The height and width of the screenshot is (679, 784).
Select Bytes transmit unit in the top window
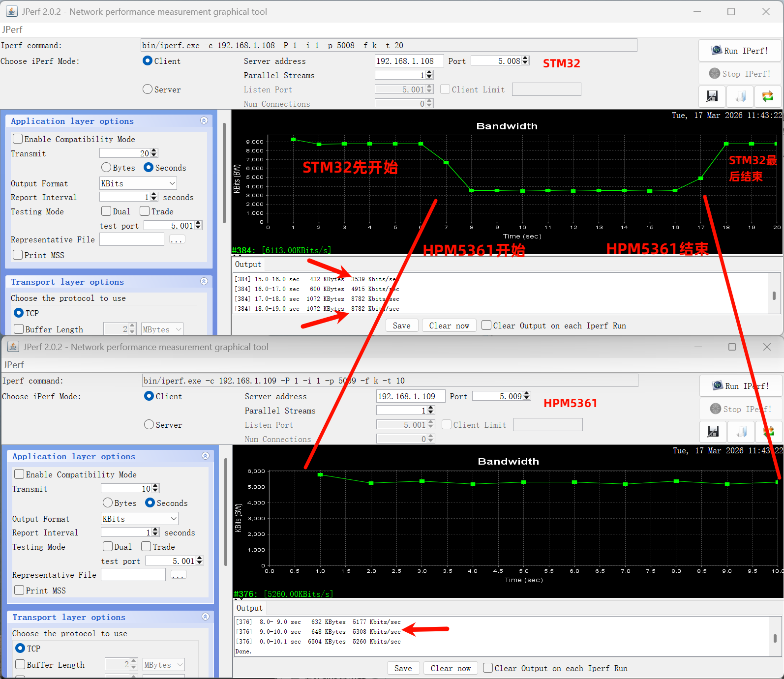pyautogui.click(x=106, y=168)
